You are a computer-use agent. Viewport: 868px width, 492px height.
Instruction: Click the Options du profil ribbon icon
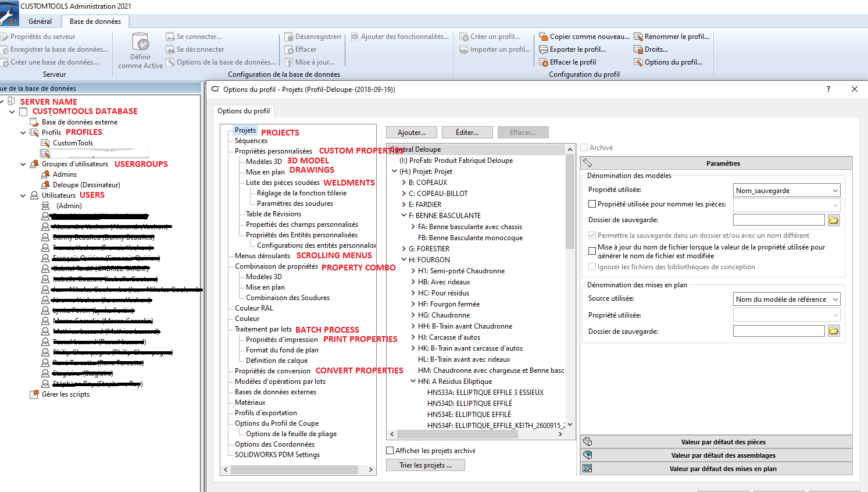click(638, 62)
